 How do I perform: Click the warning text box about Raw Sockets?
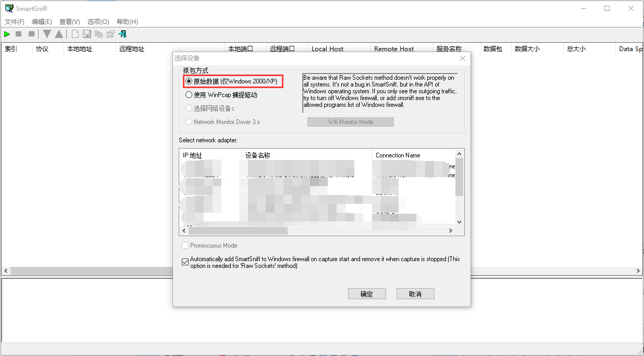pos(380,93)
